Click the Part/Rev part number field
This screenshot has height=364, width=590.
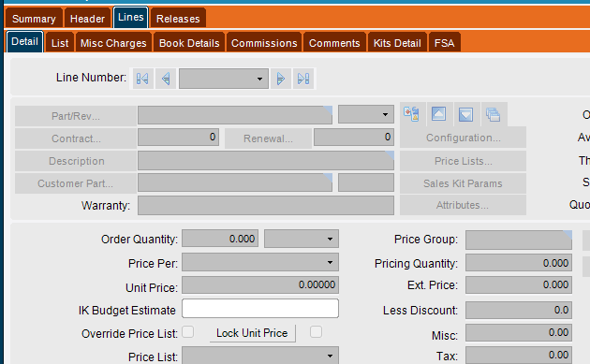[x=235, y=115]
